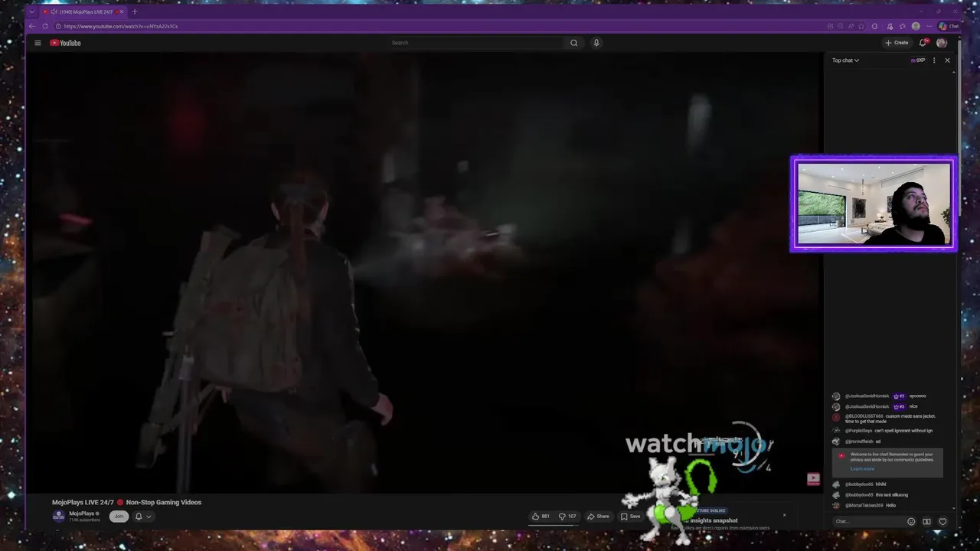Open the browser tab list chevron
The height and width of the screenshot is (551, 980).
click(x=31, y=11)
